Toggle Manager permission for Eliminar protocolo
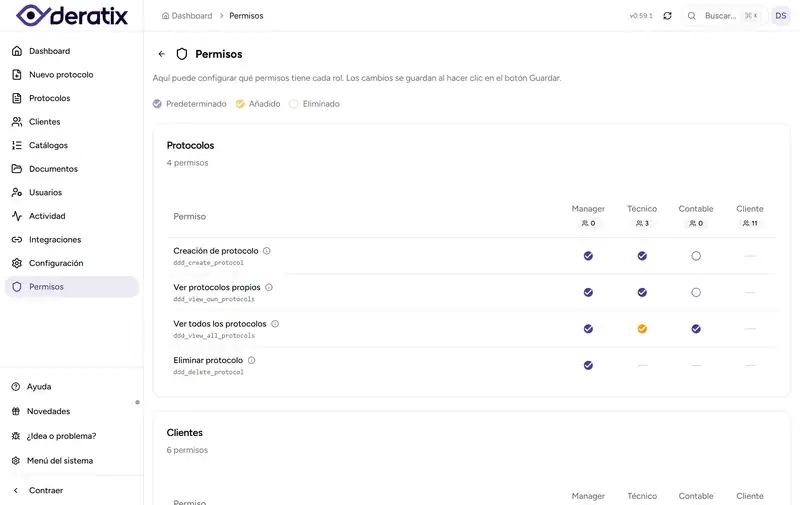This screenshot has width=800, height=505. tap(588, 366)
